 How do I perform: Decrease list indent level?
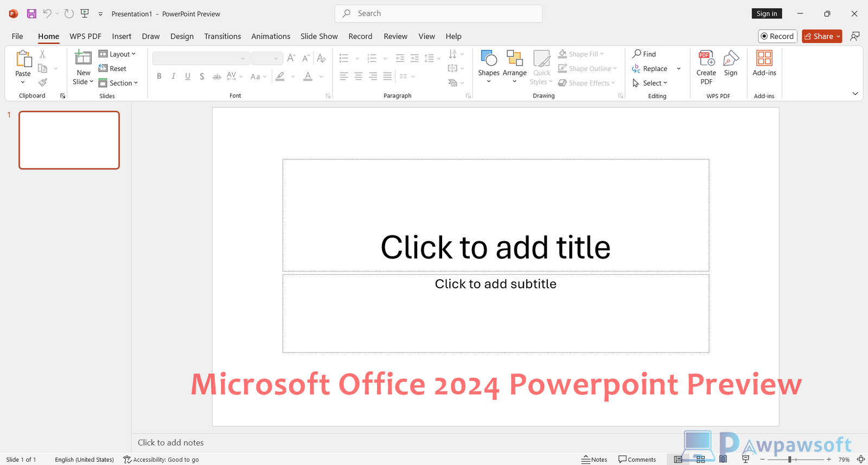click(400, 58)
